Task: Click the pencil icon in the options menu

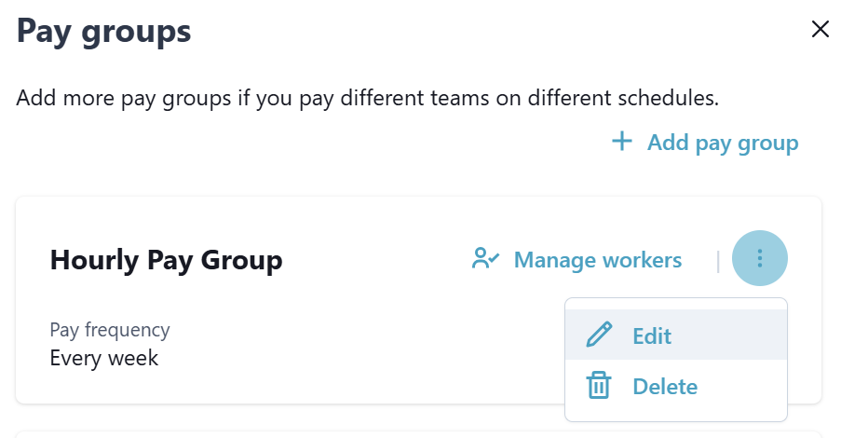Action: click(x=599, y=335)
